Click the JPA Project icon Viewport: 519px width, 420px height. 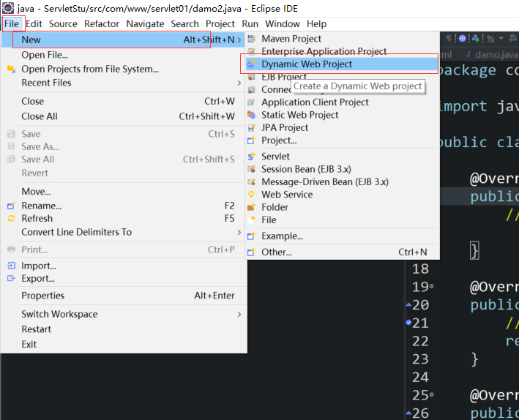coord(252,127)
